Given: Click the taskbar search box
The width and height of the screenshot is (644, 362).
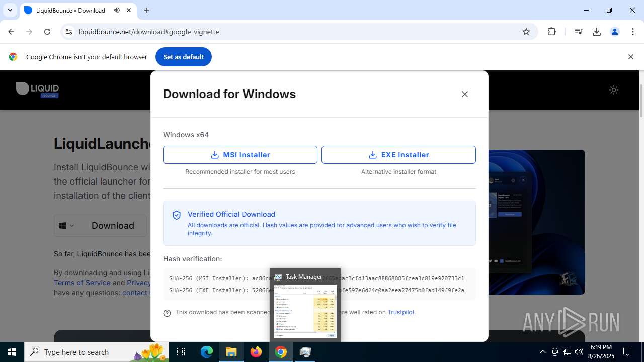Looking at the screenshot, I should tap(97, 352).
